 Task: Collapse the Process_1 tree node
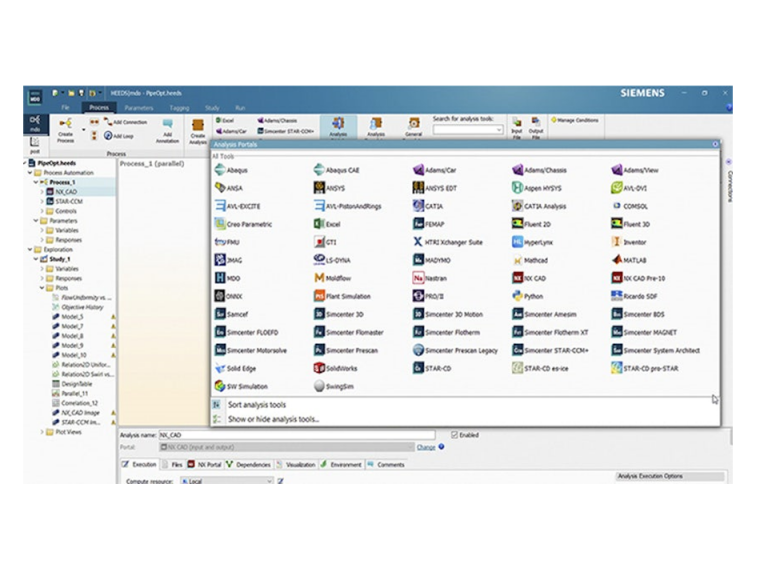36,182
